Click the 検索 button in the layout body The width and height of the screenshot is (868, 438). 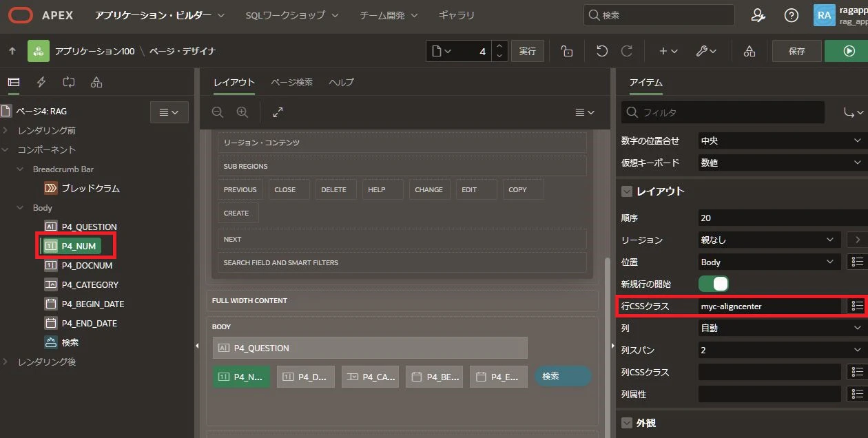pyautogui.click(x=563, y=376)
